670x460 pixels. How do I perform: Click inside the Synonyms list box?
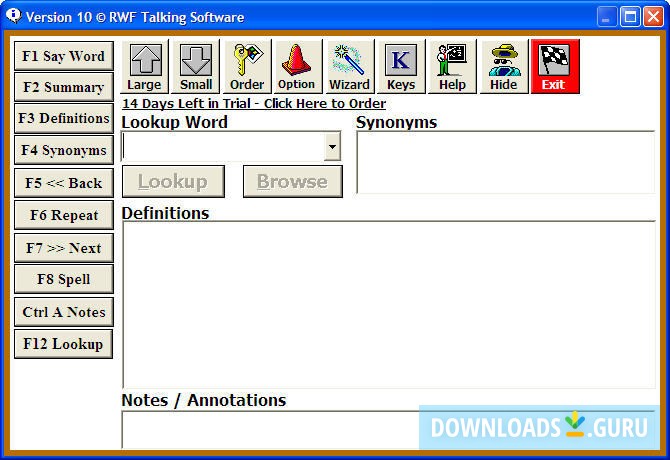[505, 162]
